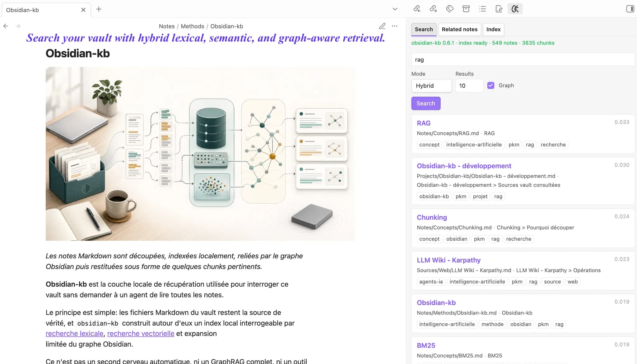Open 'LLM Wiki - Karpathy' result

(449, 260)
